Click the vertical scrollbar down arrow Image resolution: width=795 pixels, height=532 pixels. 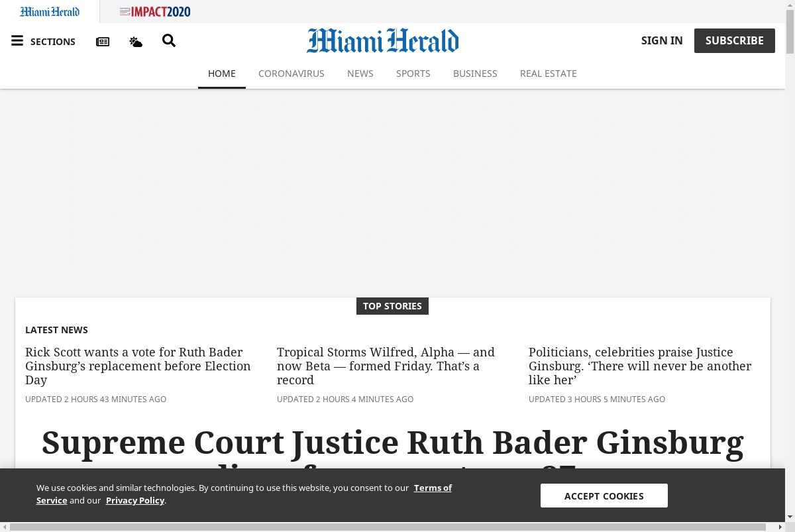coord(790,517)
